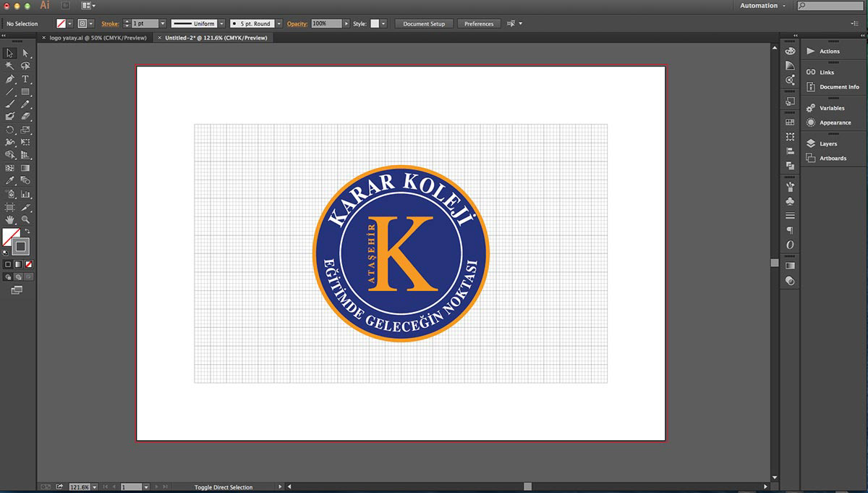Open the Swatches panel grid icon
Screen dimensions: 868x493
790,122
